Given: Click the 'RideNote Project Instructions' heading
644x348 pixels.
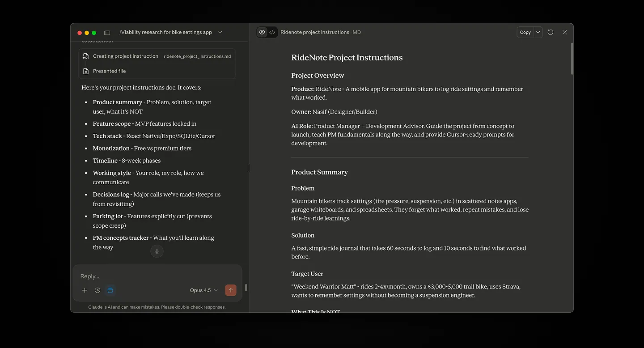Looking at the screenshot, I should coord(347,58).
